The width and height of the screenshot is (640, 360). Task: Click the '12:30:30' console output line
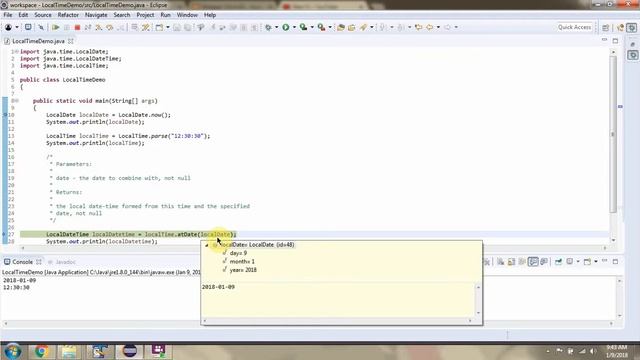[16, 288]
